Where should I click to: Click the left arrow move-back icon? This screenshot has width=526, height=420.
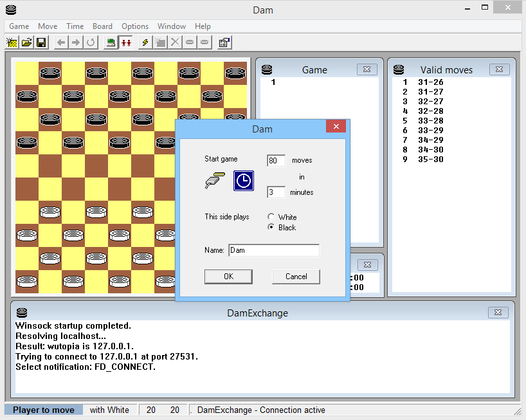[x=61, y=42]
